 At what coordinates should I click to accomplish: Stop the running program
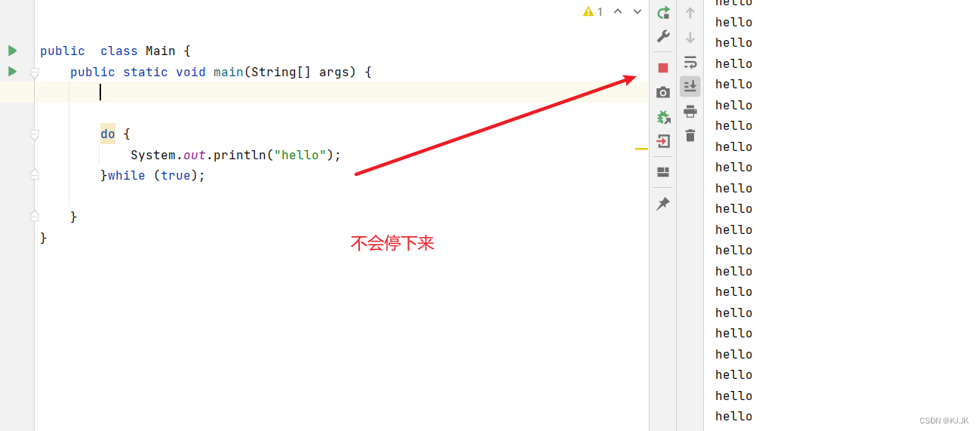663,68
